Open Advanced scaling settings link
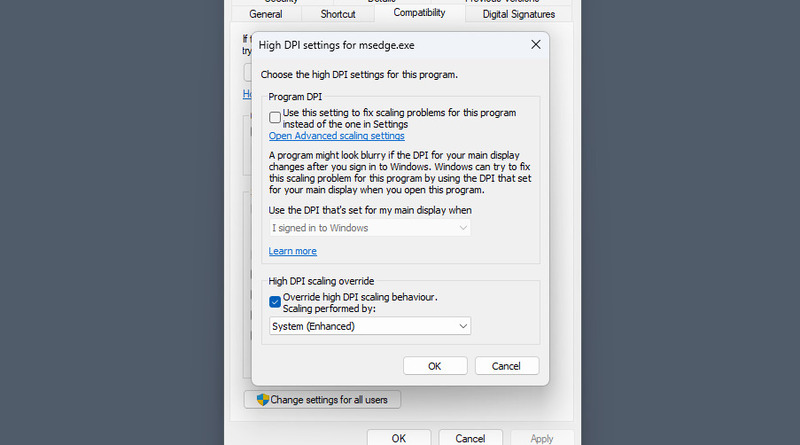 click(x=337, y=136)
